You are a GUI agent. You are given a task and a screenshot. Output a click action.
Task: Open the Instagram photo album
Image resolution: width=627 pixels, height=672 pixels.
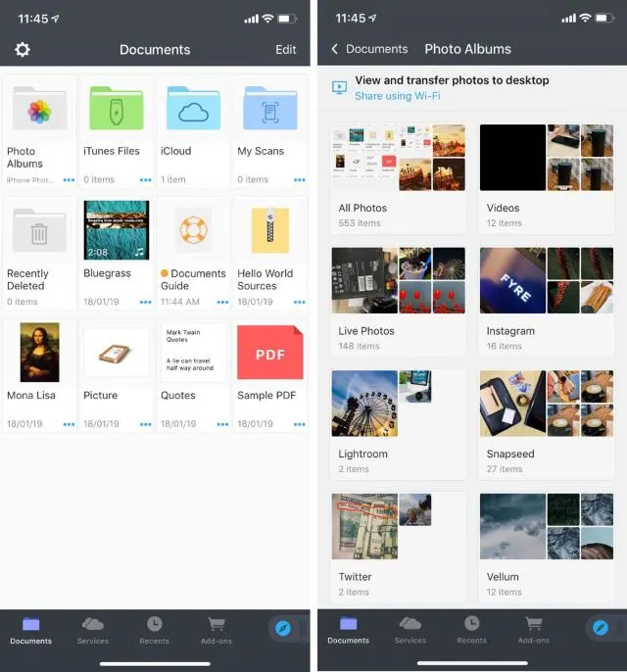pos(547,300)
